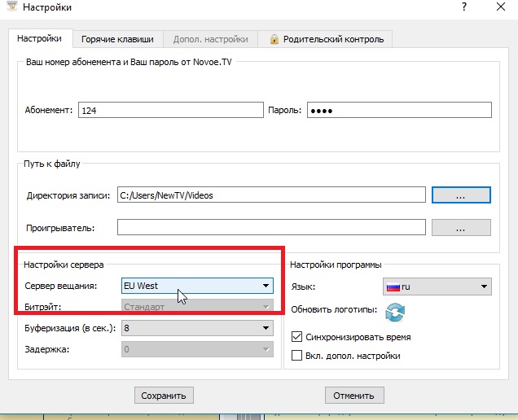The height and width of the screenshot is (420, 518).
Task: Click the Настройки программы group label
Action: coord(336,265)
